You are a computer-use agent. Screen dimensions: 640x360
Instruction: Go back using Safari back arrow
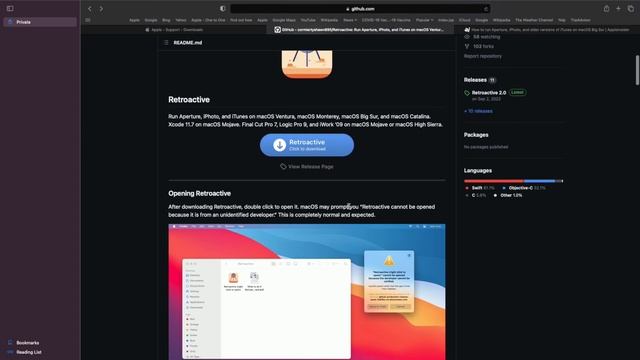pos(90,9)
